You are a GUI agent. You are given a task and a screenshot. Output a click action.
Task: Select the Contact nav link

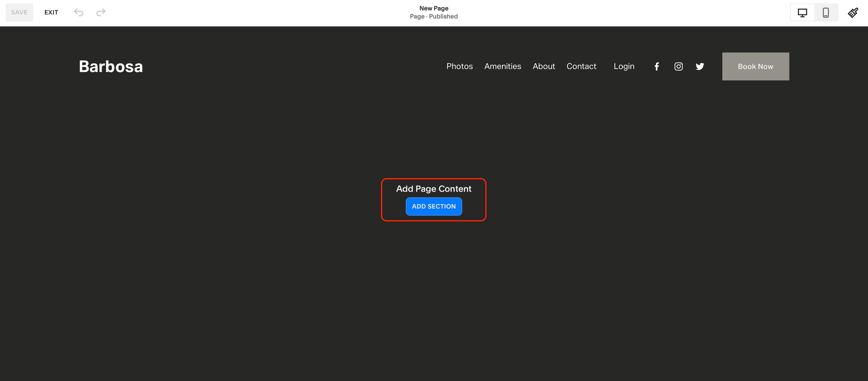click(581, 66)
